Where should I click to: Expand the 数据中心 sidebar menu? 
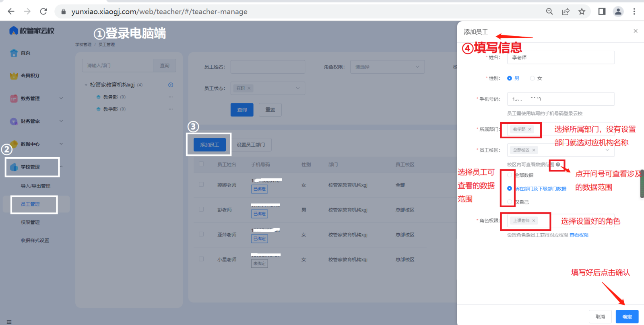pos(61,144)
